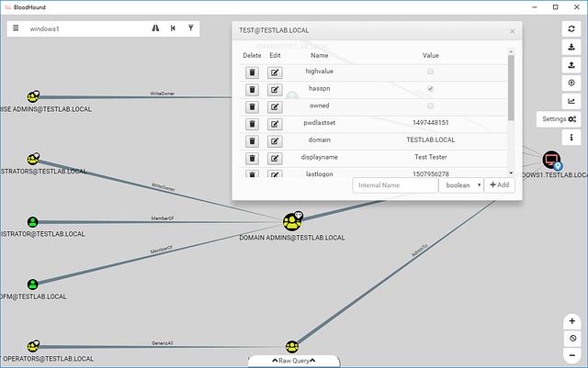
Task: Edit the pwdlastset property
Action: pyautogui.click(x=275, y=124)
